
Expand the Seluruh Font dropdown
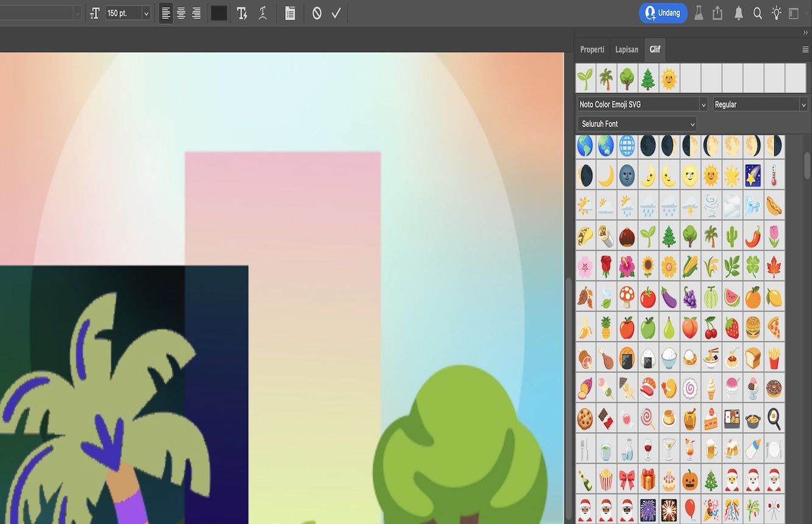click(636, 124)
